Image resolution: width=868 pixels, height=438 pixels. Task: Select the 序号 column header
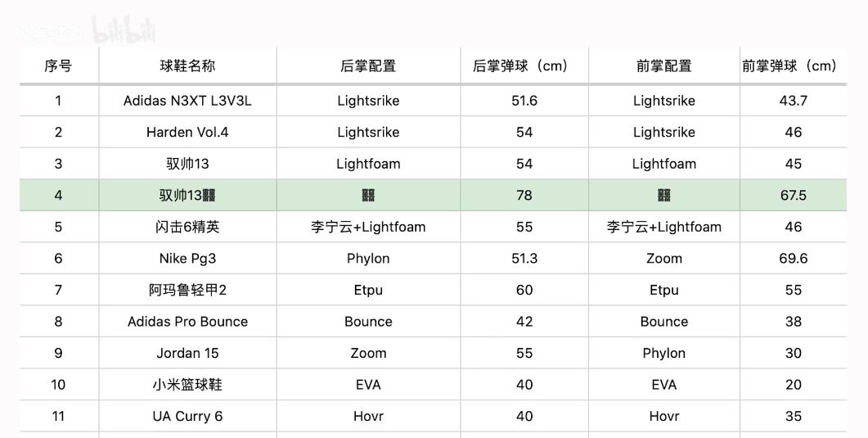(x=58, y=66)
